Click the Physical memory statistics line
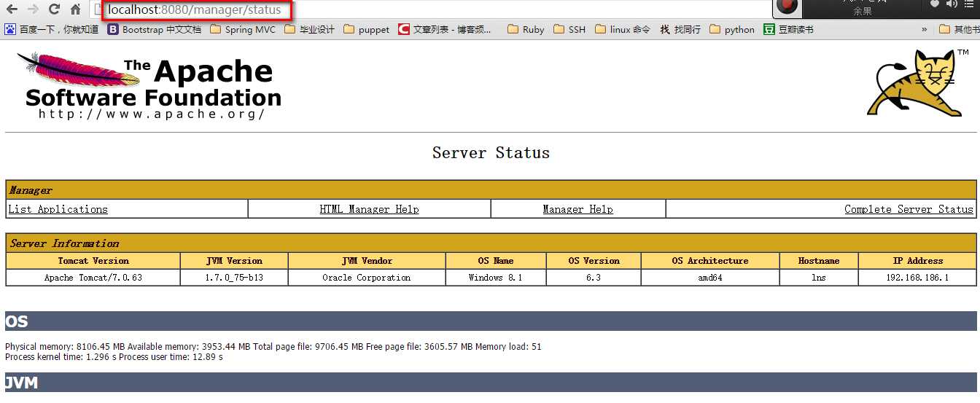980x403 pixels. (x=273, y=347)
